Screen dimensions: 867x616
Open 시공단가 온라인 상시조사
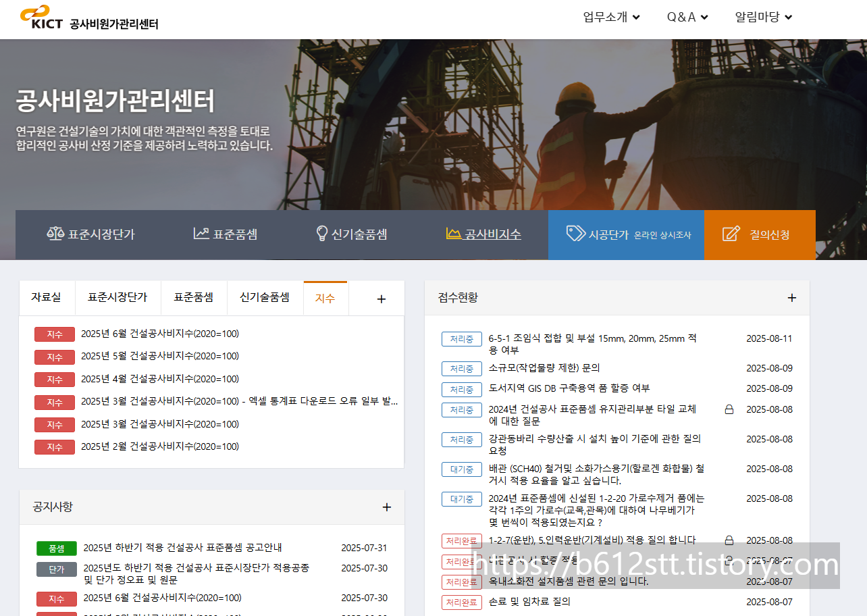(626, 235)
